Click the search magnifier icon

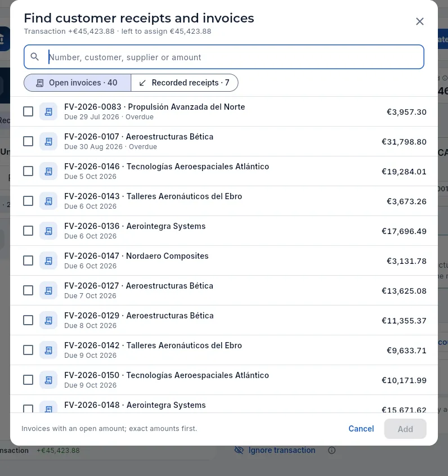click(x=35, y=57)
